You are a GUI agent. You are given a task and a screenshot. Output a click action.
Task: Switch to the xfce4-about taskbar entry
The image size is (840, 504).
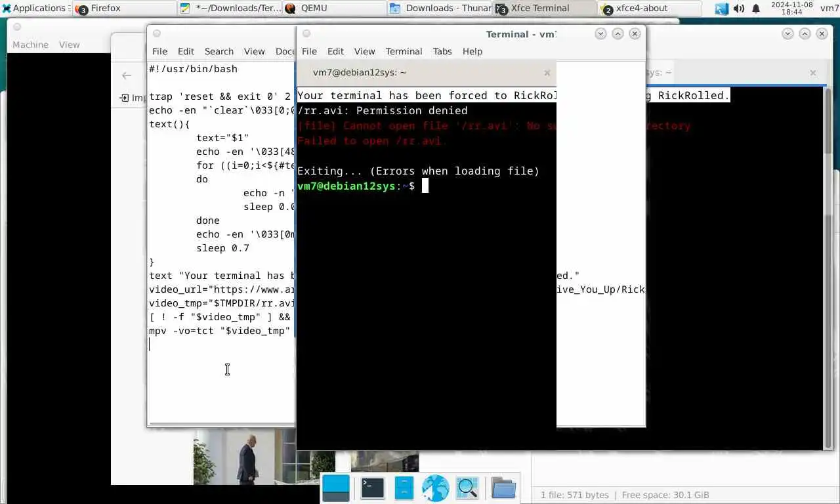650,8
